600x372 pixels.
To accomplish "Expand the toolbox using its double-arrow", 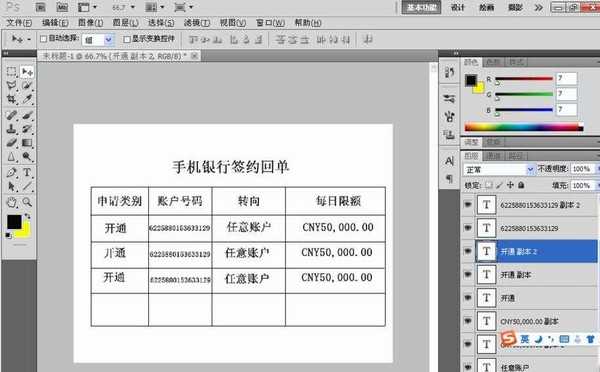I will pos(6,54).
